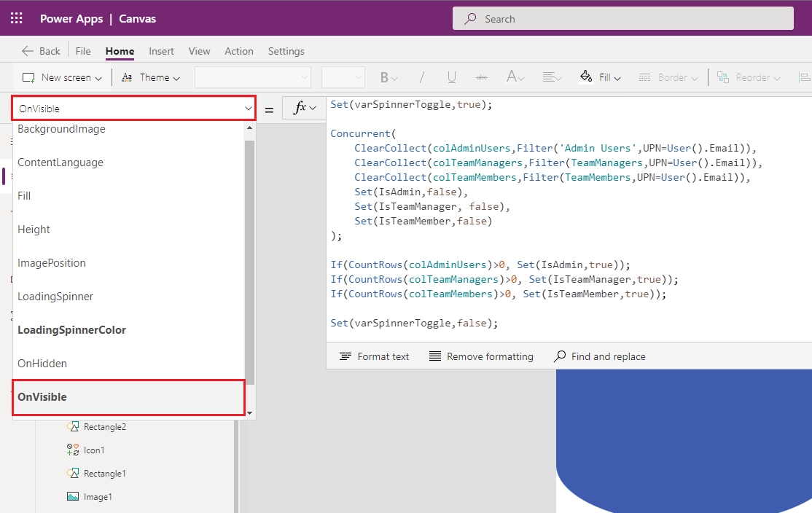Click the Underline formatting icon

(452, 77)
